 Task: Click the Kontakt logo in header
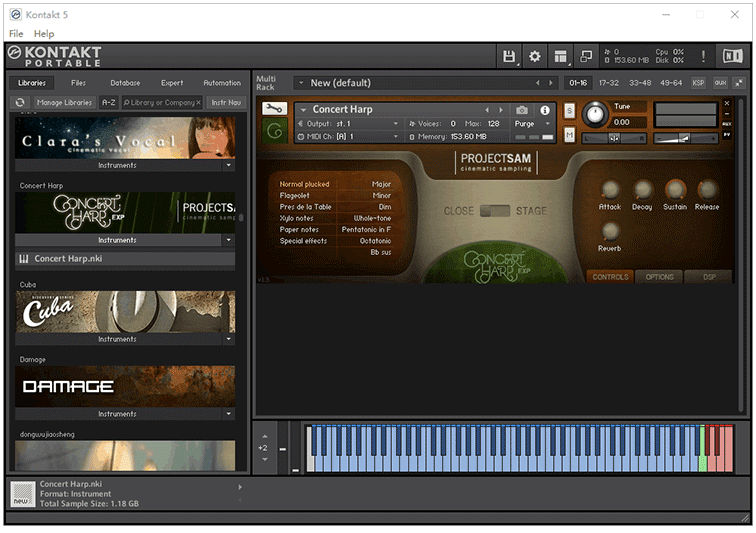point(55,56)
